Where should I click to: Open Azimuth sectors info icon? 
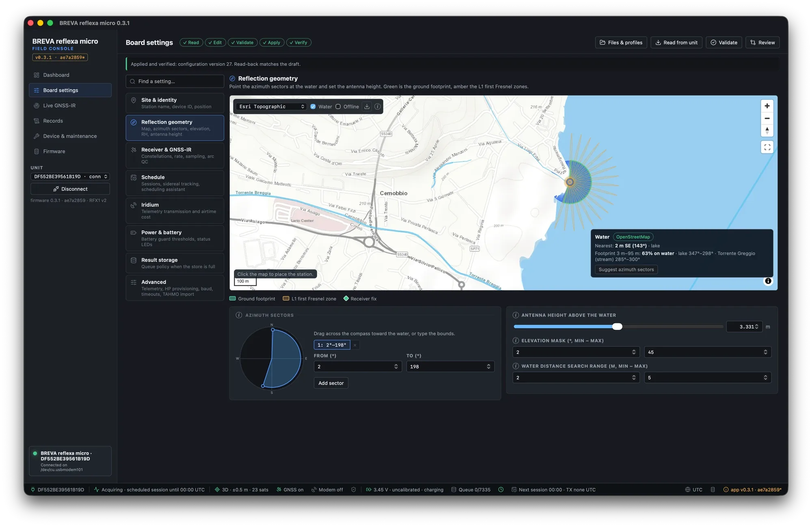(239, 315)
